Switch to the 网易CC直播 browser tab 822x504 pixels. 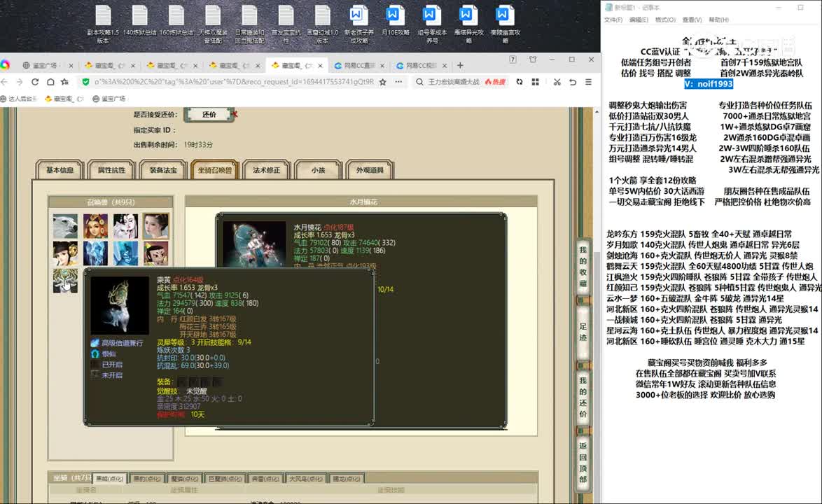point(359,66)
